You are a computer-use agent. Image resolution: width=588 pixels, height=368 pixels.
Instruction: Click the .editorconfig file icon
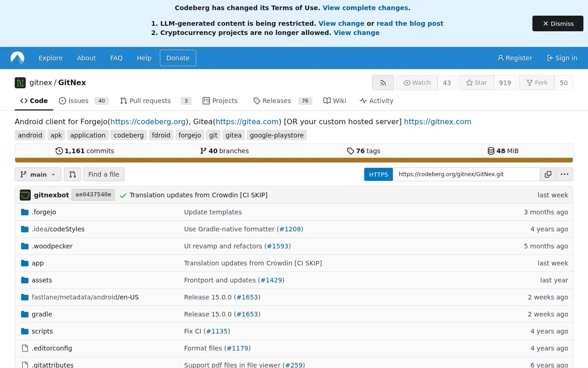coord(25,348)
